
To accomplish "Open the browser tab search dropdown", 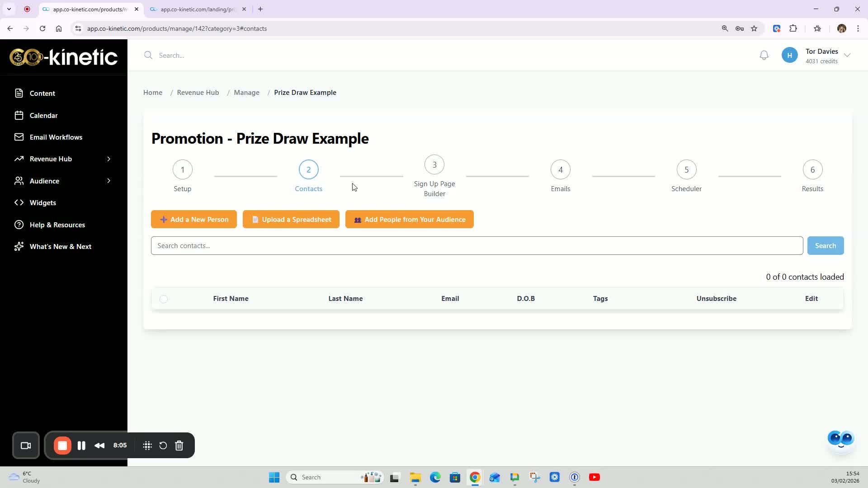I will (9, 9).
